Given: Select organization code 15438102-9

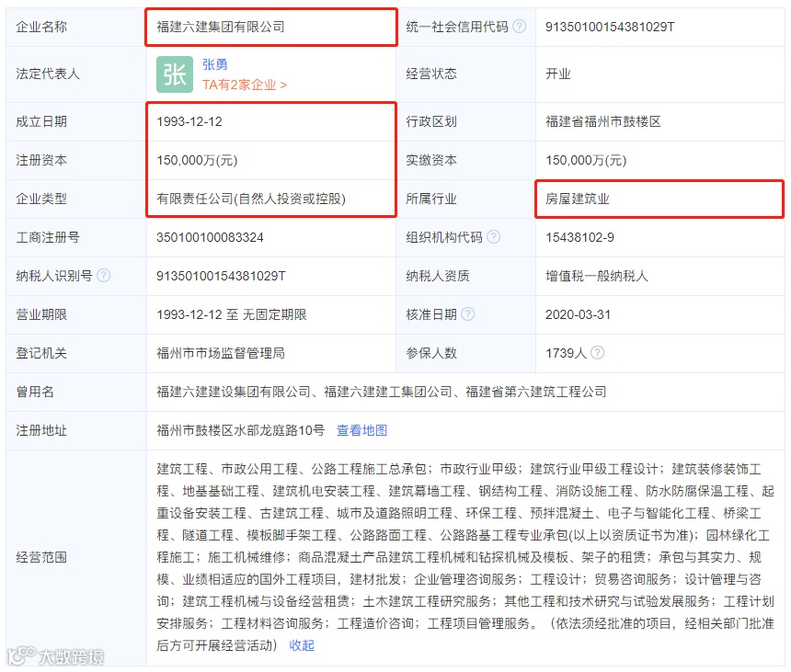Looking at the screenshot, I should (579, 237).
